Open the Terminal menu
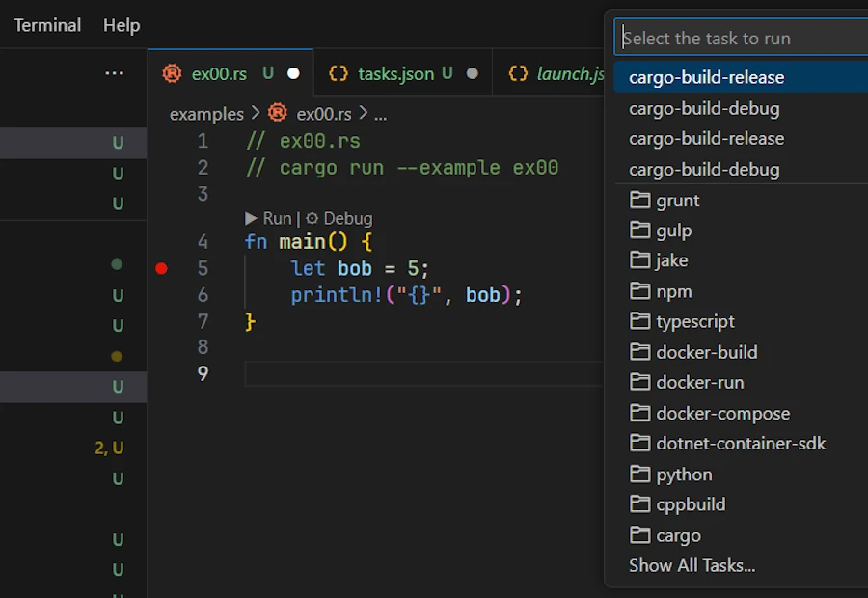The width and height of the screenshot is (868, 598). (x=47, y=25)
